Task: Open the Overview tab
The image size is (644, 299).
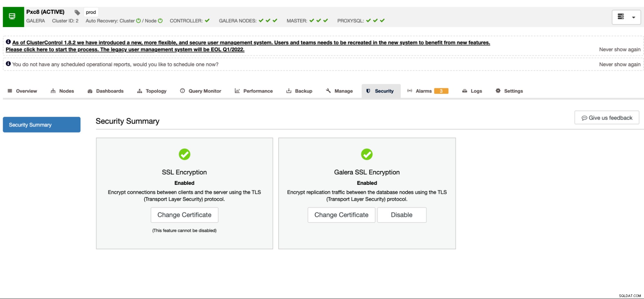Action: click(22, 91)
